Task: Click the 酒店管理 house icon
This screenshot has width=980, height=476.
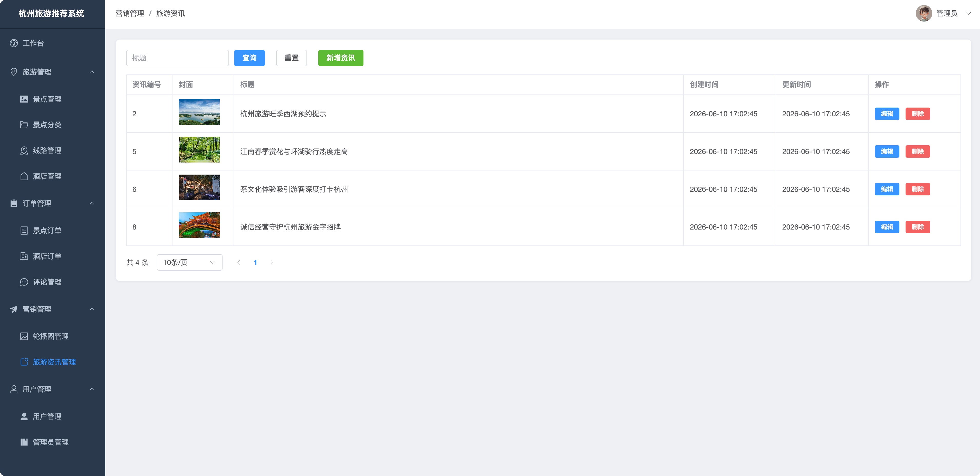Action: pyautogui.click(x=24, y=176)
